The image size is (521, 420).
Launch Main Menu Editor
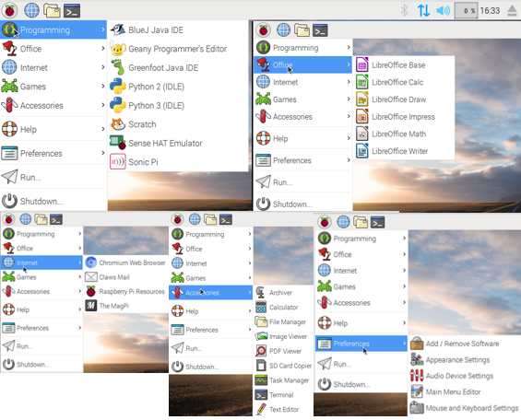(x=465, y=392)
